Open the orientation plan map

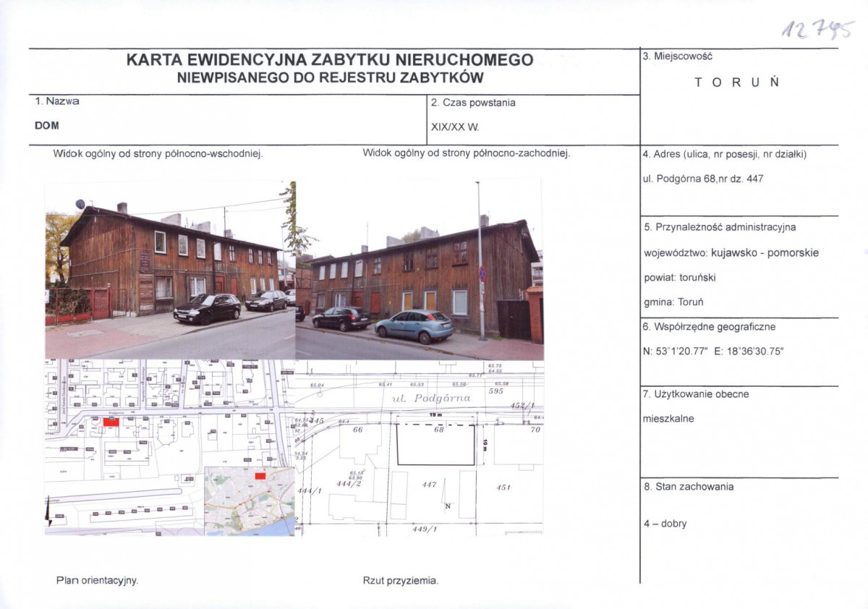point(170,448)
